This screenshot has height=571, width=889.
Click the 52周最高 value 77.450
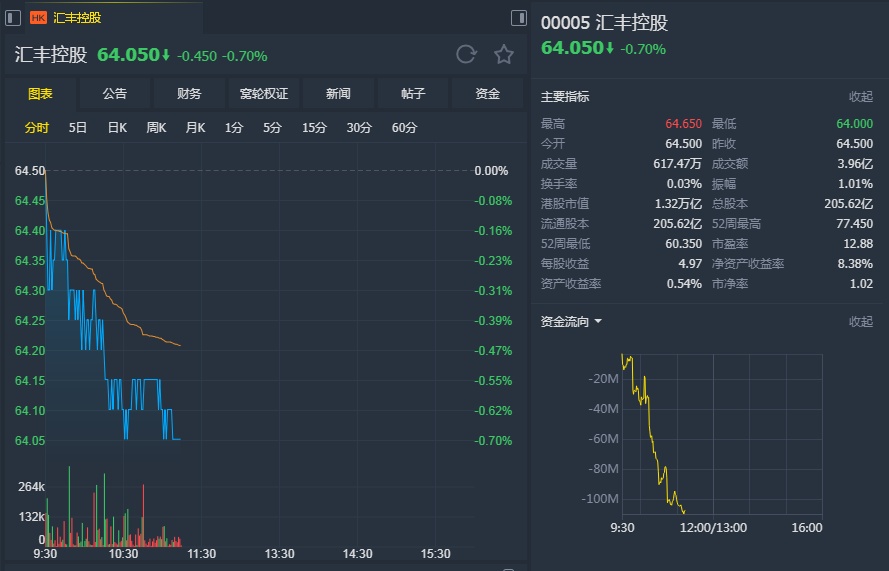tap(854, 223)
